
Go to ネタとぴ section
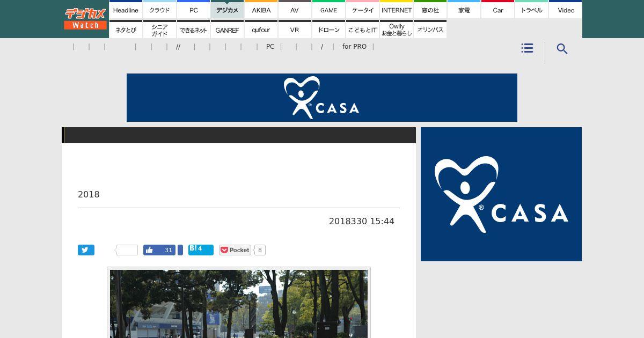(x=126, y=30)
